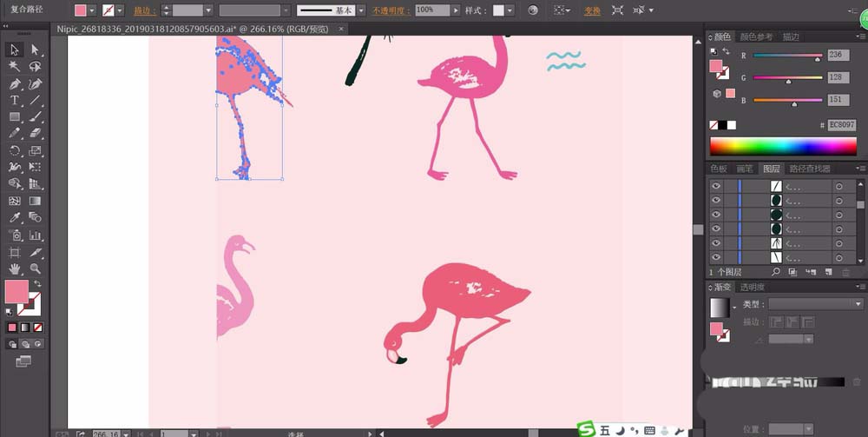Click the Recolor Artwork wheel icon

tap(533, 10)
